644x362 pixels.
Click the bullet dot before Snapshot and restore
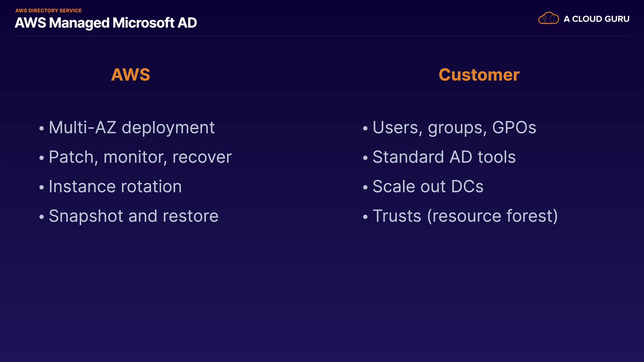[42, 217]
